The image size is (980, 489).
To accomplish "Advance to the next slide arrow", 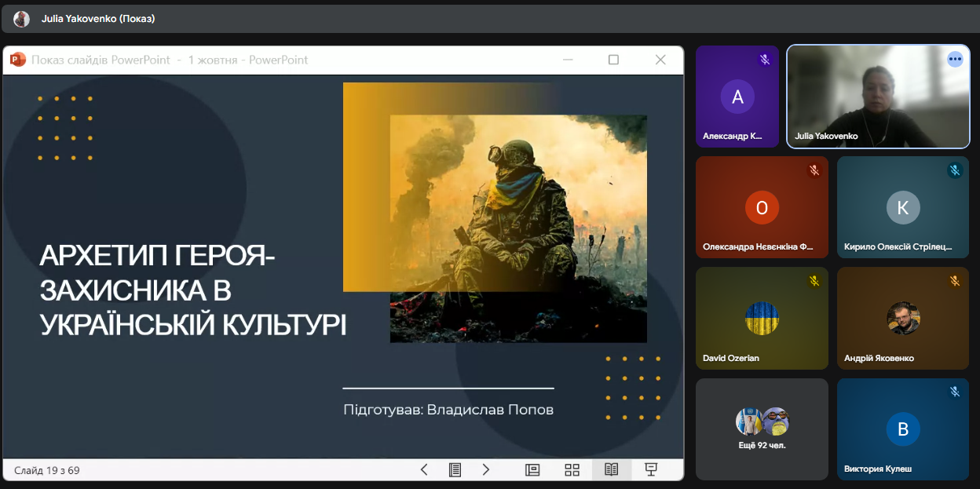I will (486, 469).
